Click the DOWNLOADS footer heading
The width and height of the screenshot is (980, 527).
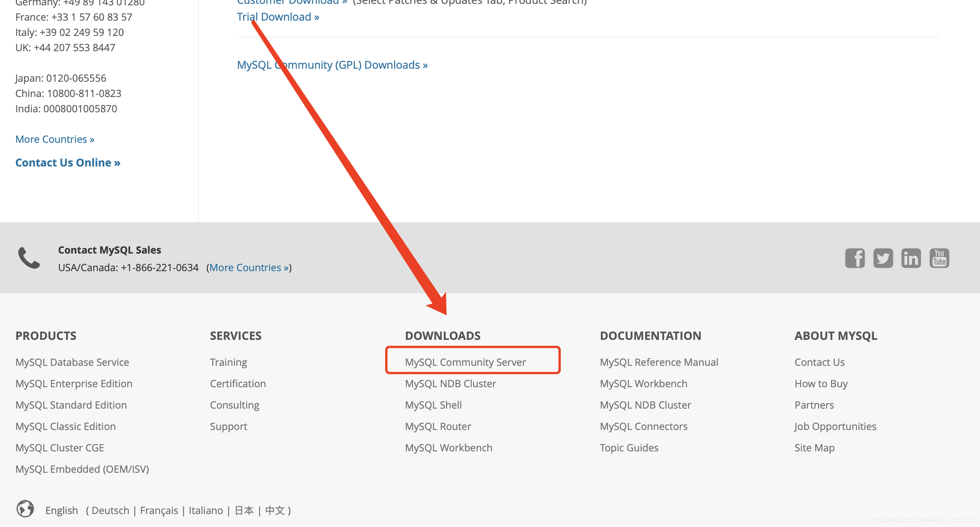[443, 336]
